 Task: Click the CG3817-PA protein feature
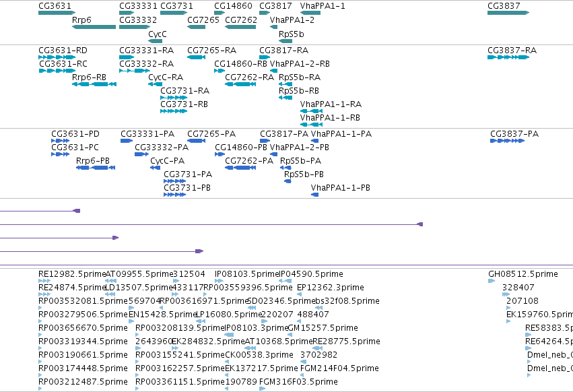point(265,141)
